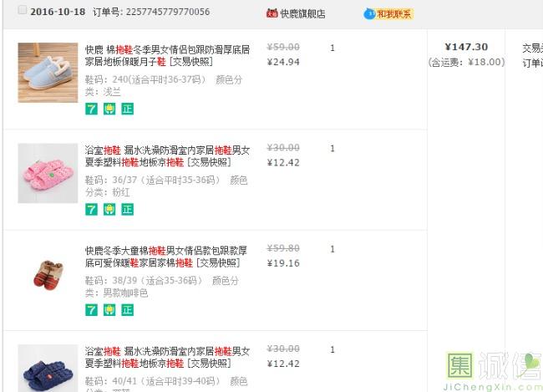Screen dimensions: 543x392
Task: Click the middle guarantee icon under brown slippers
Action: click(x=109, y=310)
